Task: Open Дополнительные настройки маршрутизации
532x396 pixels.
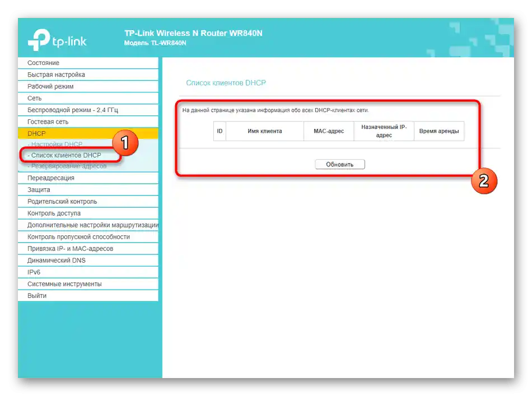Action: coord(88,225)
